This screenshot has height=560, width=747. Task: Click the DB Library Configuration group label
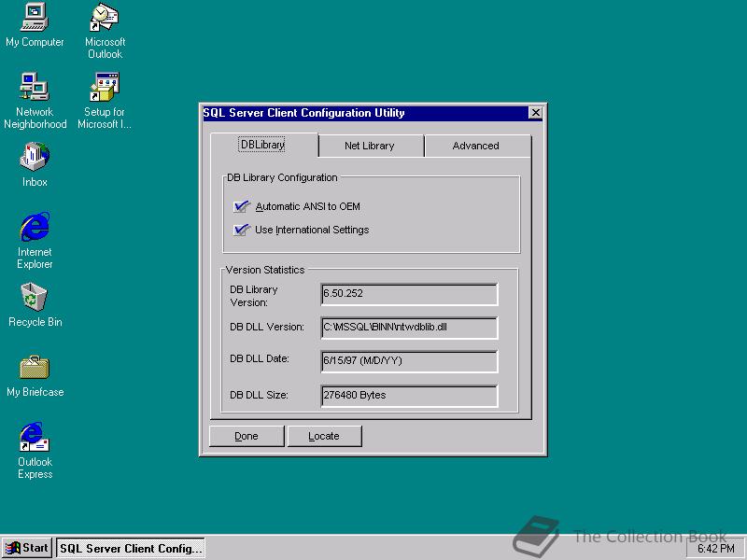coord(282,177)
